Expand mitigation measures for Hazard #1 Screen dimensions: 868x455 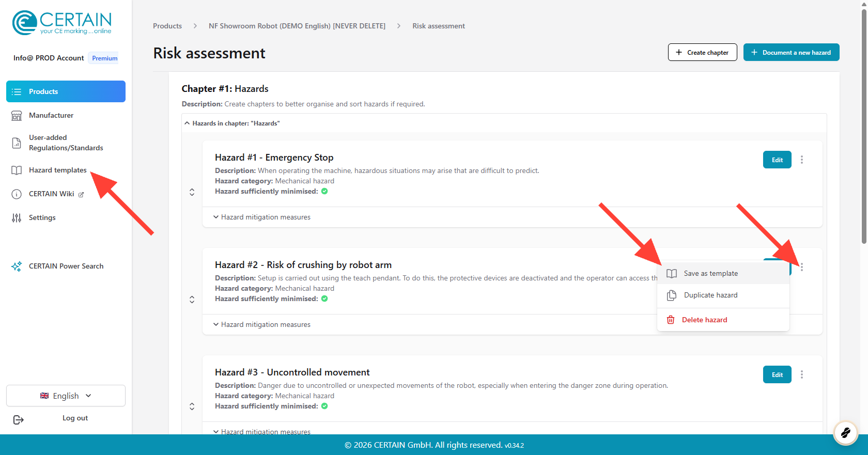pos(262,217)
